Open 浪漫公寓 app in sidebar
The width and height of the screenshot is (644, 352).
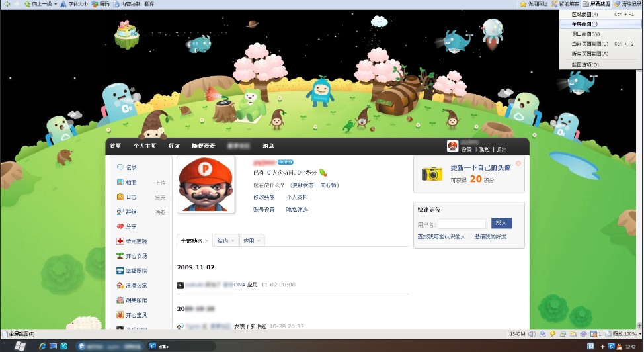click(136, 285)
